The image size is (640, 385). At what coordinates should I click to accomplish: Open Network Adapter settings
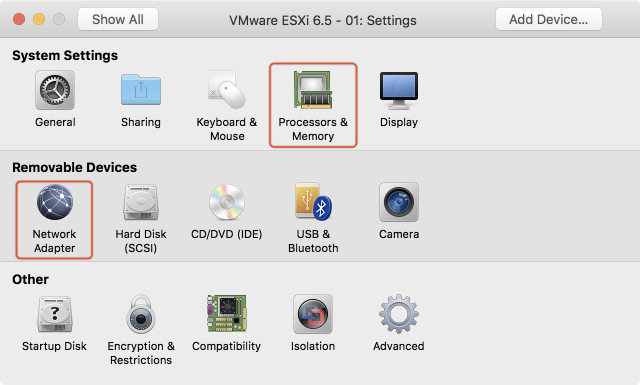(x=55, y=202)
